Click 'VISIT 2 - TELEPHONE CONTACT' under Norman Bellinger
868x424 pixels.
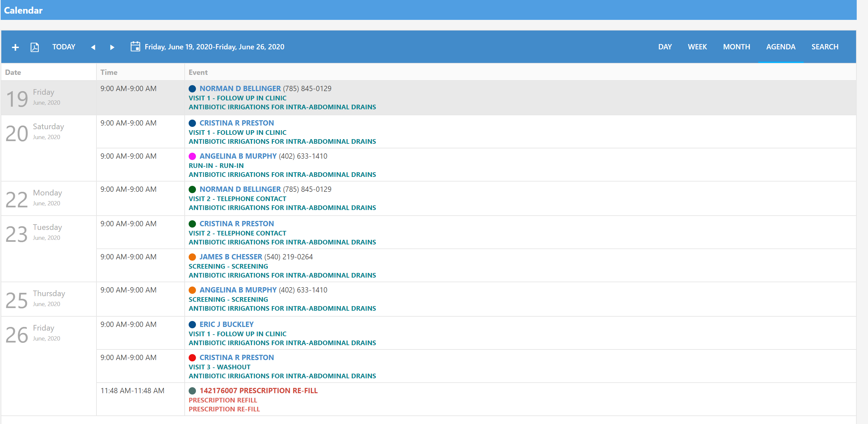(x=237, y=199)
